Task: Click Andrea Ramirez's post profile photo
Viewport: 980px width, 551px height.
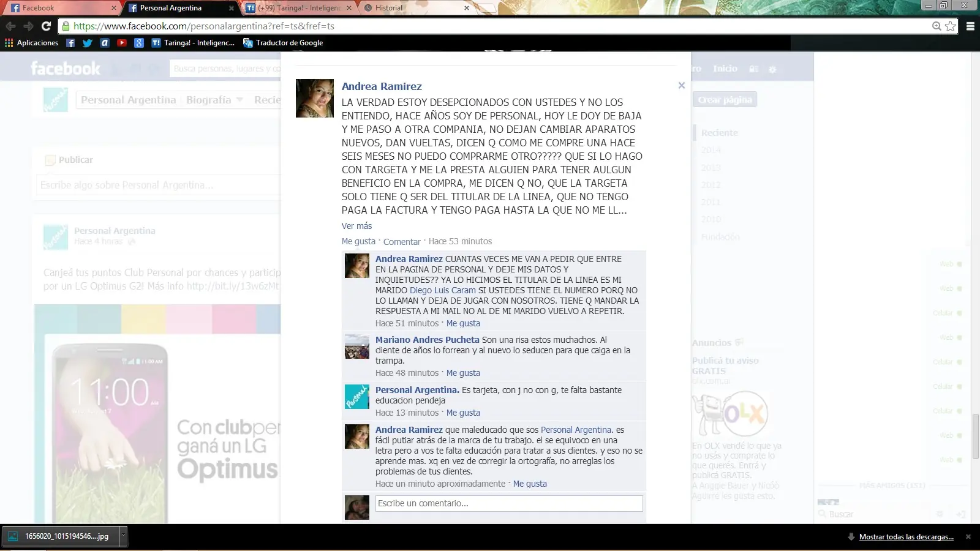Action: [x=315, y=98]
